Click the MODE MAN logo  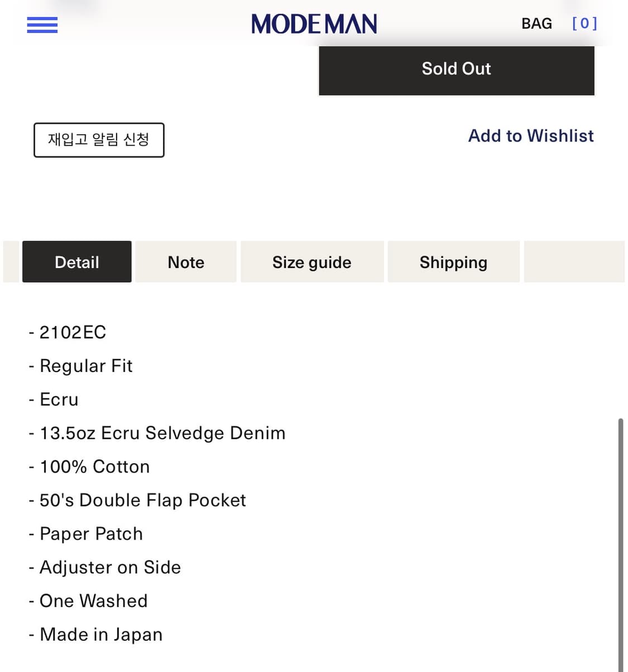click(x=314, y=24)
